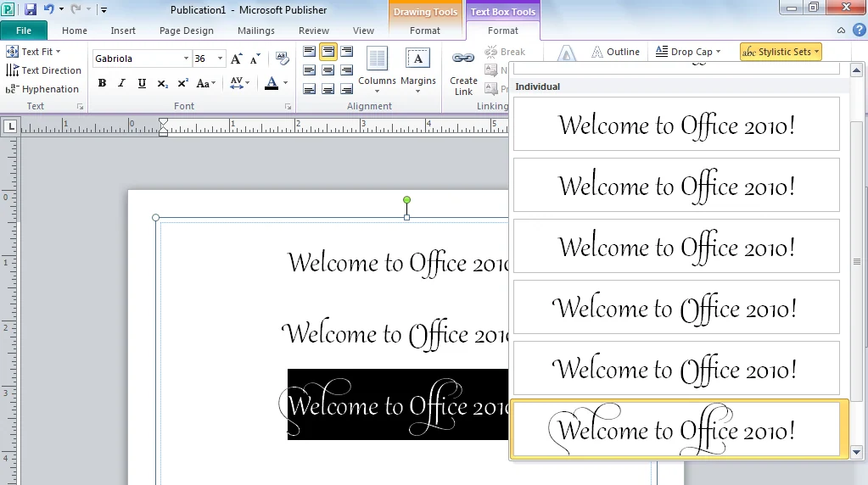
Task: Switch to View tab
Action: (363, 31)
